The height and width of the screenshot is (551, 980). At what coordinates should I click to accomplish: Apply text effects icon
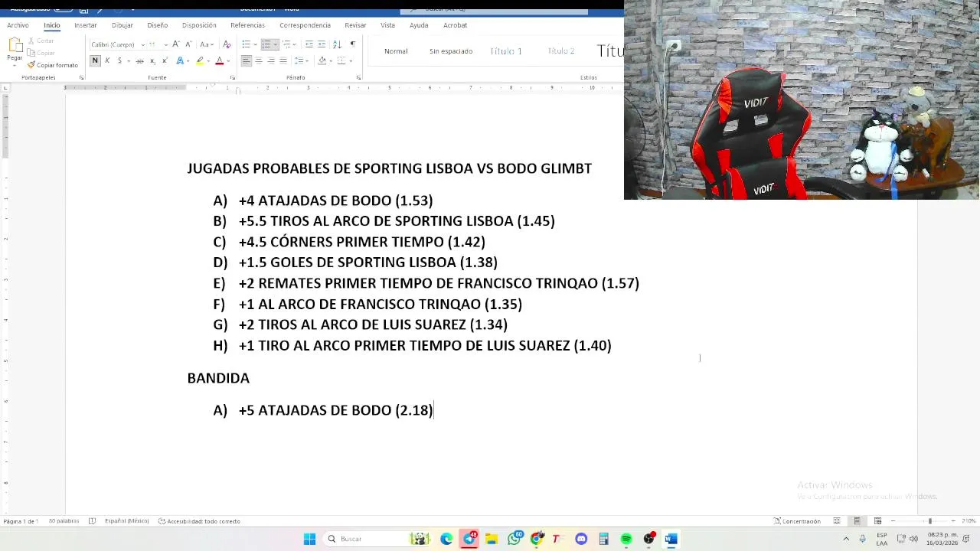point(180,60)
